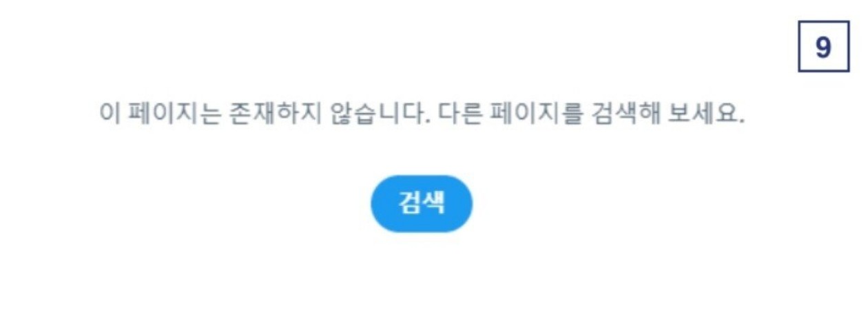This screenshot has width=868, height=313.
Task: Click the navy-bordered square marked 9
Action: point(824,48)
